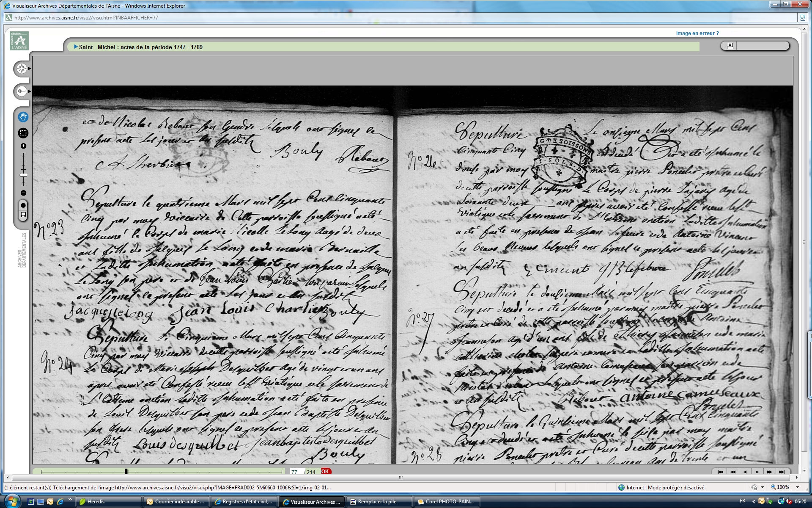This screenshot has width=812, height=508.
Task: Click the zoom in plus button
Action: click(23, 146)
